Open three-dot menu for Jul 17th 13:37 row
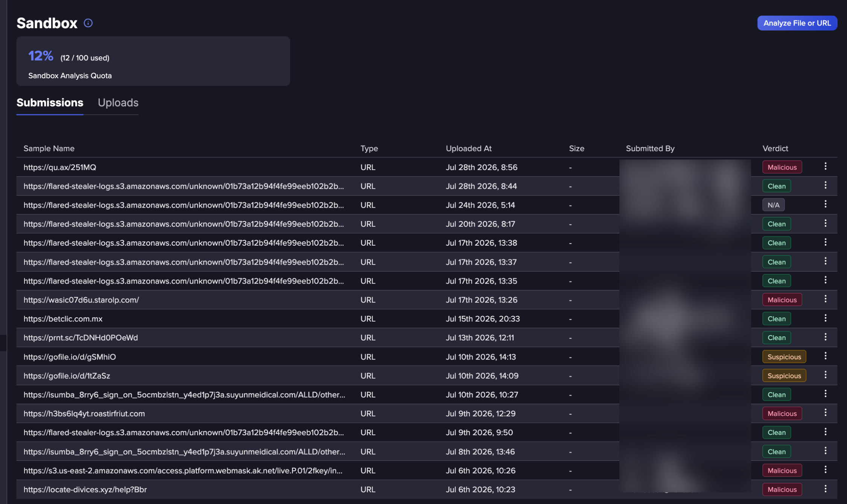 pos(825,261)
